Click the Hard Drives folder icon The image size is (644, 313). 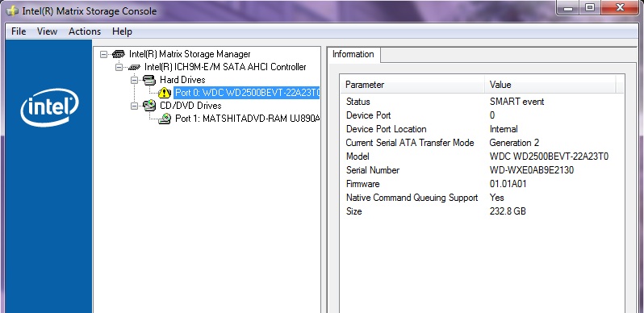pyautogui.click(x=149, y=80)
